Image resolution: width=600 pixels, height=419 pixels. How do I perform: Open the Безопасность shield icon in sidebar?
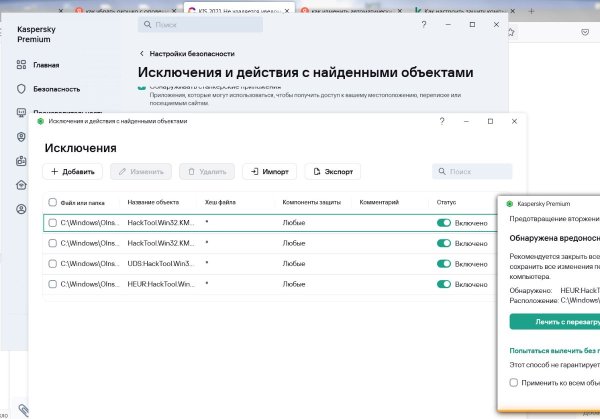(21, 88)
